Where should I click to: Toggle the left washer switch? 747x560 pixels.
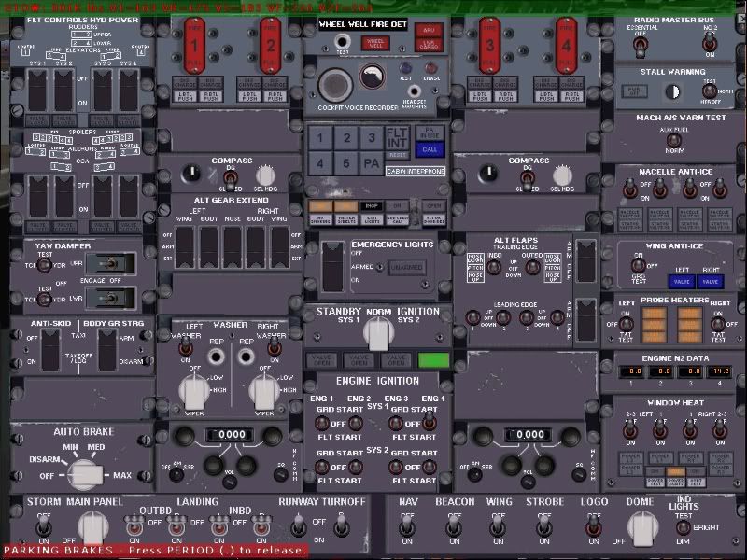(x=185, y=348)
